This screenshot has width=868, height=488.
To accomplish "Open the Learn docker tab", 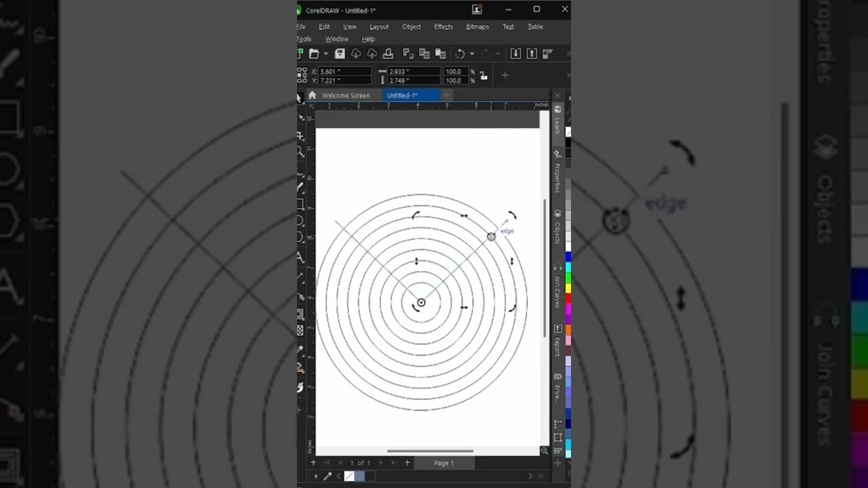I will (557, 119).
